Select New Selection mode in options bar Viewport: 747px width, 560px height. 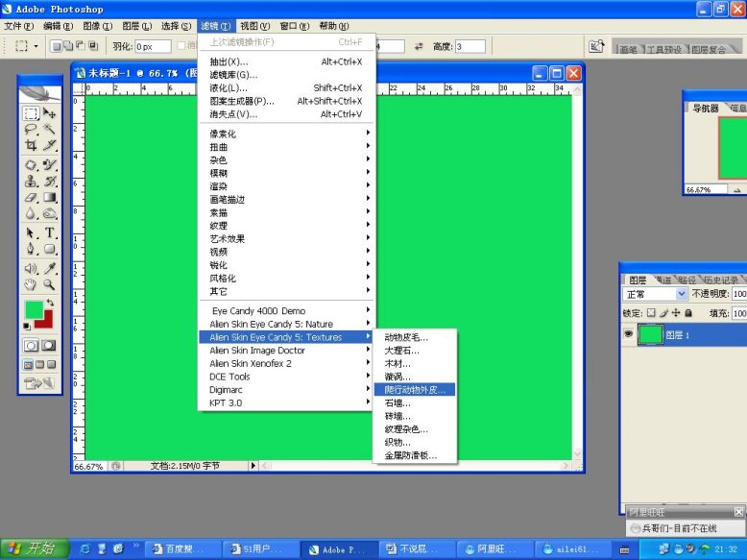coord(57,46)
